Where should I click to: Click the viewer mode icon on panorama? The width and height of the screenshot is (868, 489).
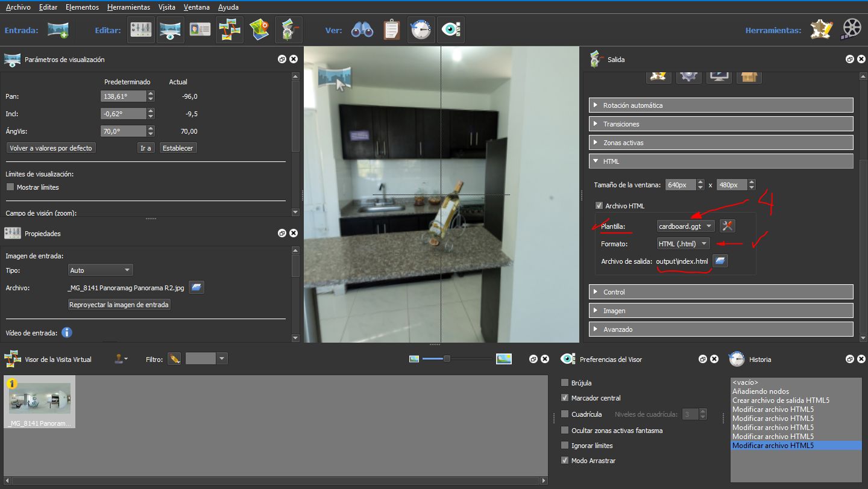point(335,78)
